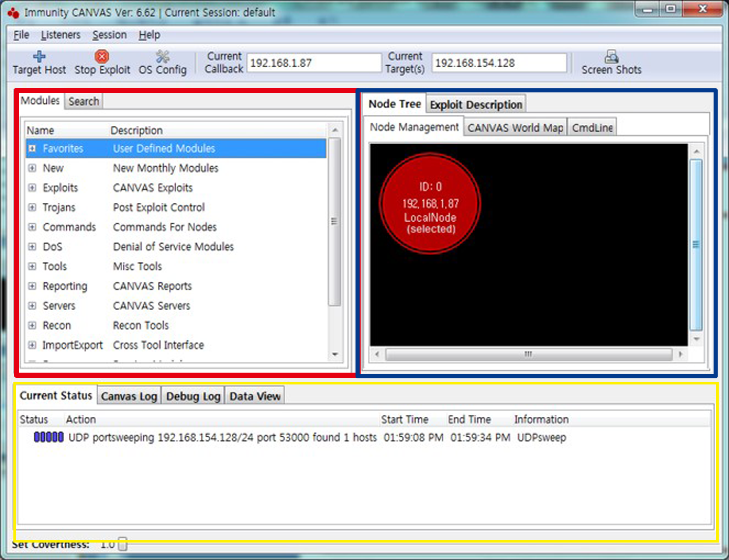Screen dimensions: 729x560
Task: Click the Screen Shots icon
Action: (611, 56)
